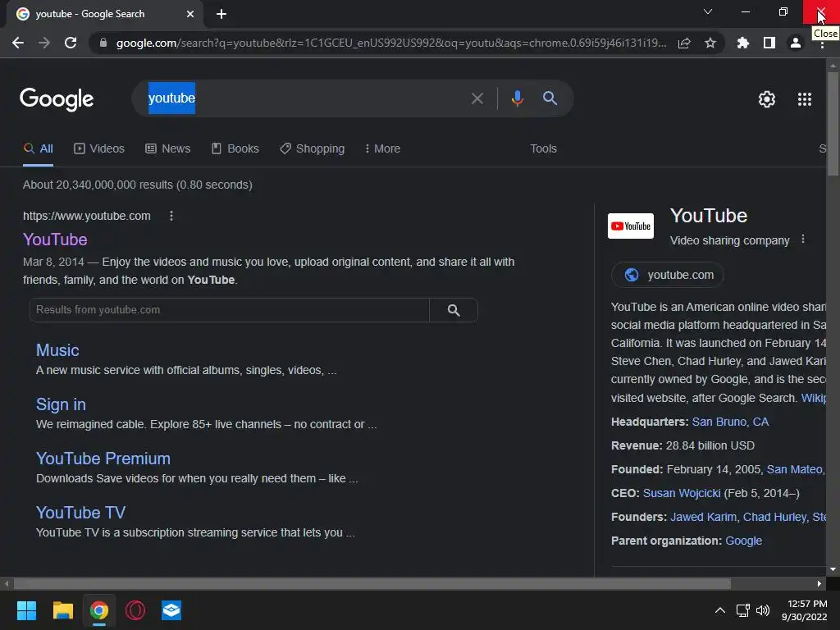The image size is (840, 630).
Task: Switch to Videos results tab
Action: (99, 148)
